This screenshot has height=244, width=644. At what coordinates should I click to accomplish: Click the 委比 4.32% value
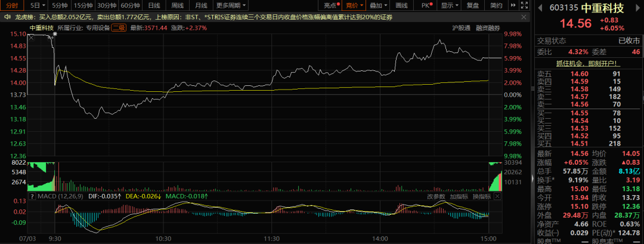pos(578,52)
